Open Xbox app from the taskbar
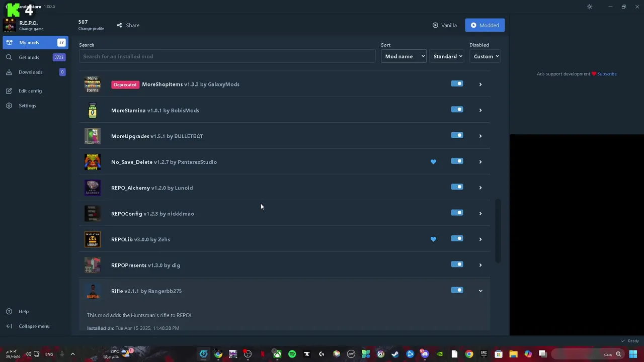Viewport: 644px width, 362px height. tap(277, 354)
